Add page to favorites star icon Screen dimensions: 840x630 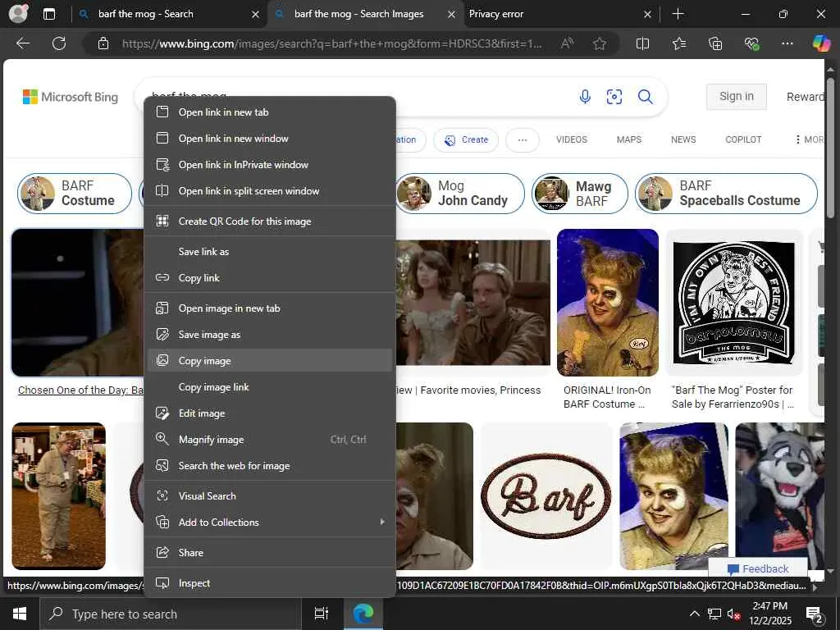point(600,43)
